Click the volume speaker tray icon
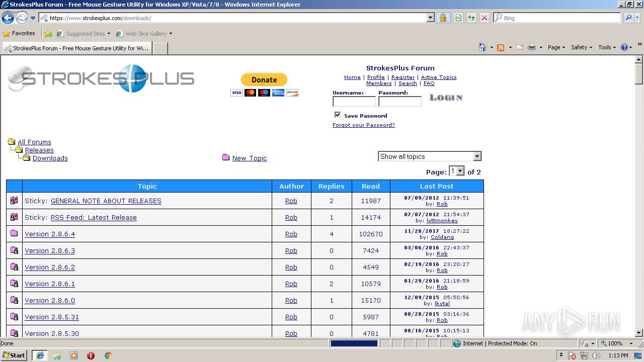644x362 pixels. point(596,355)
